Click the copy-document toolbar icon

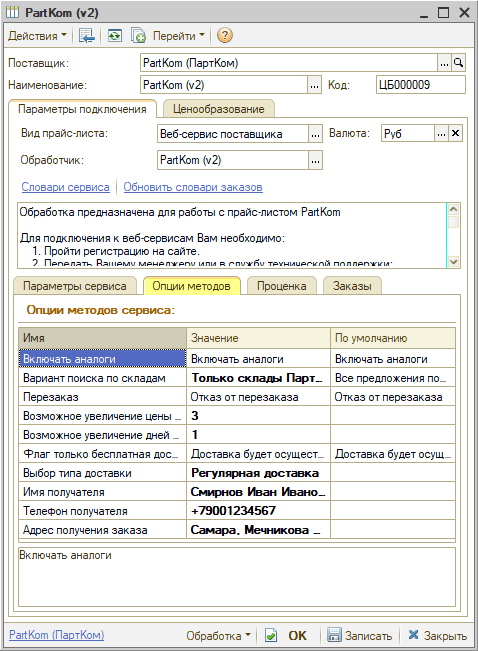[x=138, y=36]
